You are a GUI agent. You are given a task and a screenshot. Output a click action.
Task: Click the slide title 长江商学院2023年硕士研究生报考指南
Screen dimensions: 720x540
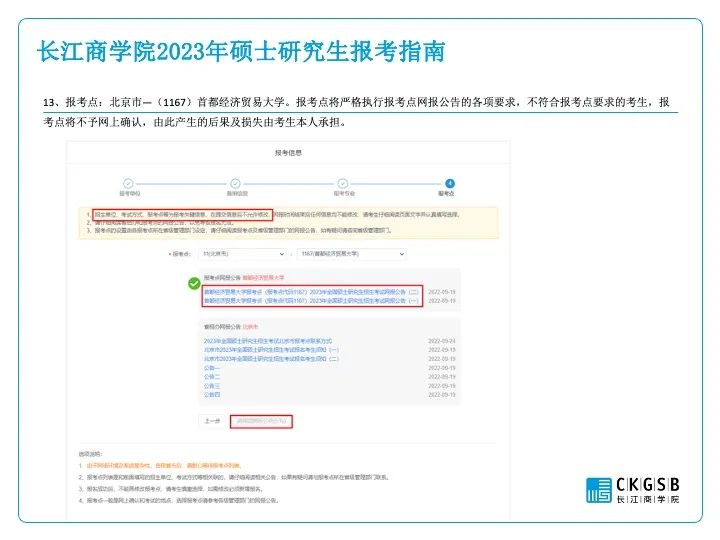point(241,51)
